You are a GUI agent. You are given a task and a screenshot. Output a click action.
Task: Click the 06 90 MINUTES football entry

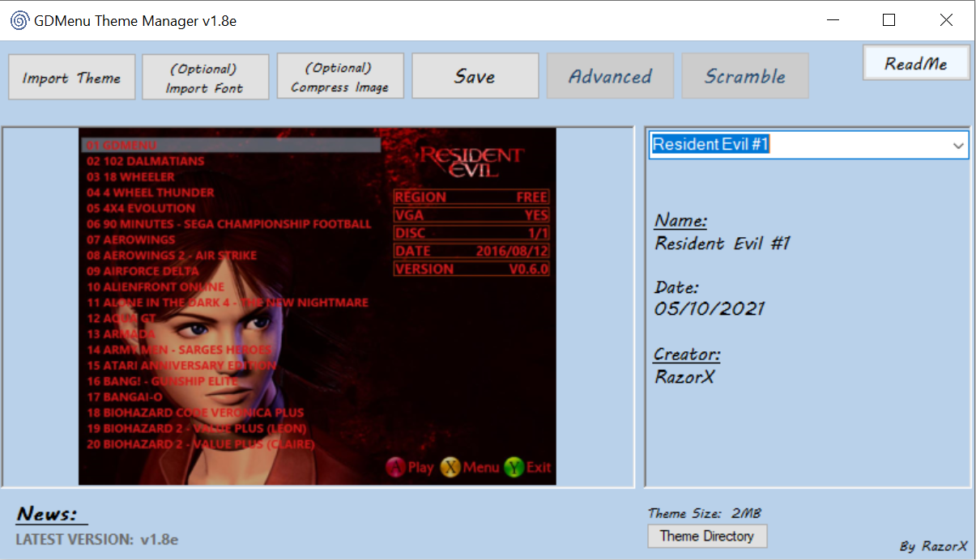click(x=229, y=224)
